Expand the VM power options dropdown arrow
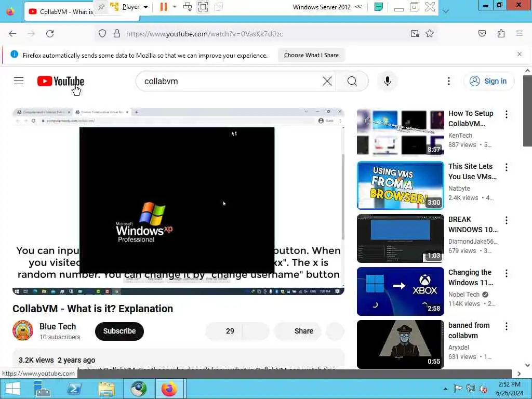The height and width of the screenshot is (399, 532). pyautogui.click(x=175, y=7)
